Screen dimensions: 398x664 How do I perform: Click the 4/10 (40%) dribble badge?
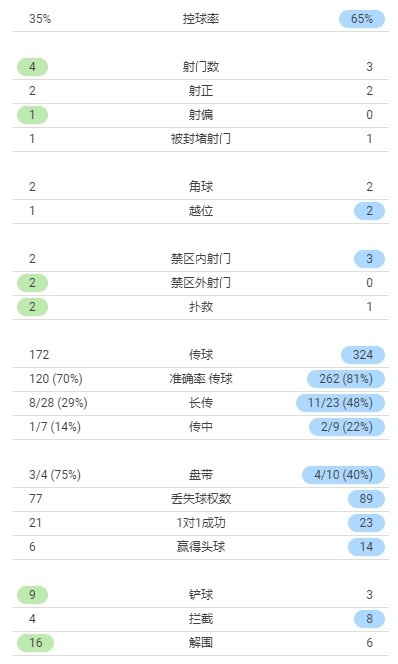tap(343, 475)
